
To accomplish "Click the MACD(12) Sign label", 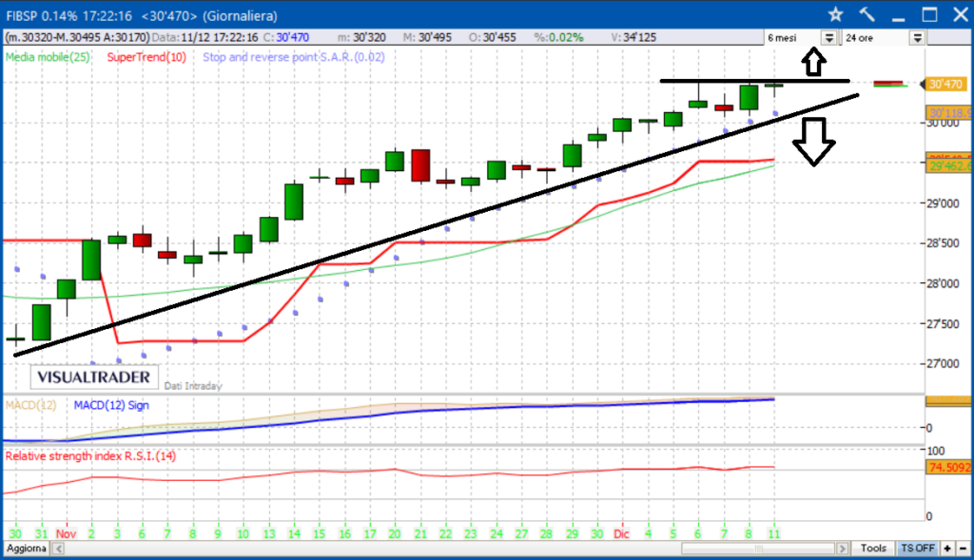I will coord(111,405).
